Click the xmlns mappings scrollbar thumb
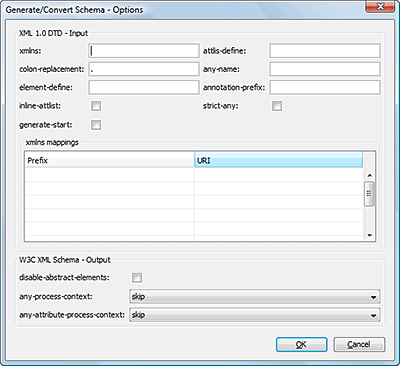The image size is (400, 366). (369, 194)
